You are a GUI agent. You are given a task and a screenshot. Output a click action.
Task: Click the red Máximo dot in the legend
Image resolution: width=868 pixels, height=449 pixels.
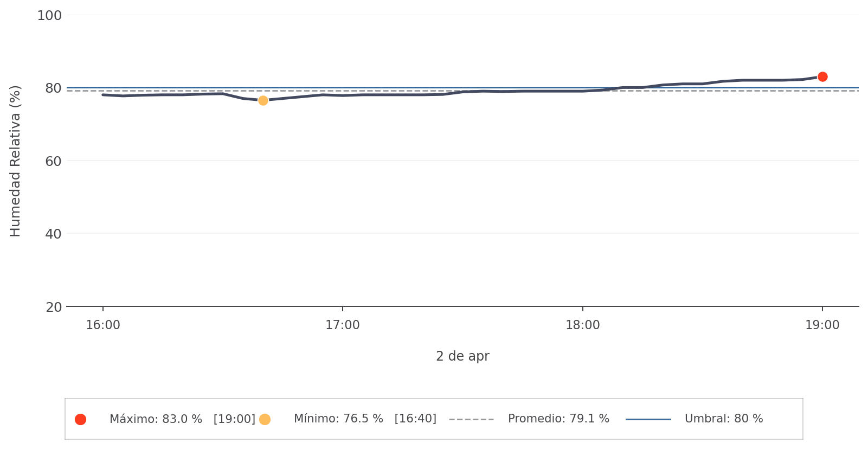80,419
